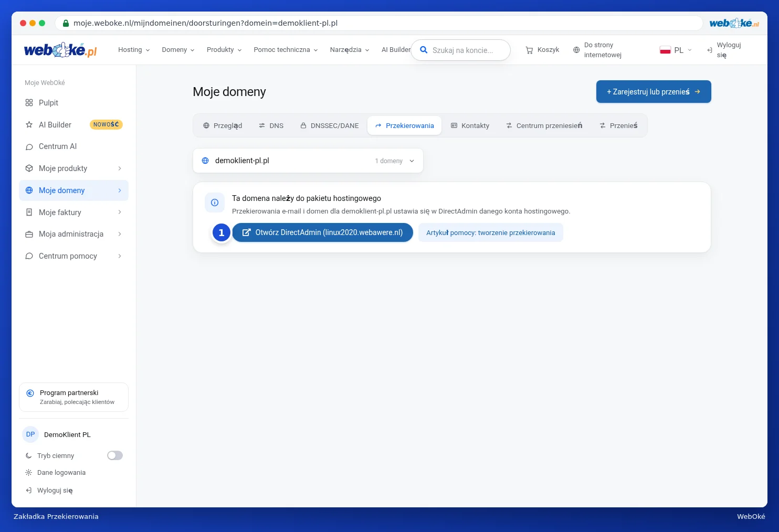Expand Moje produkty sidebar section
This screenshot has height=532, width=779.
[x=73, y=168]
